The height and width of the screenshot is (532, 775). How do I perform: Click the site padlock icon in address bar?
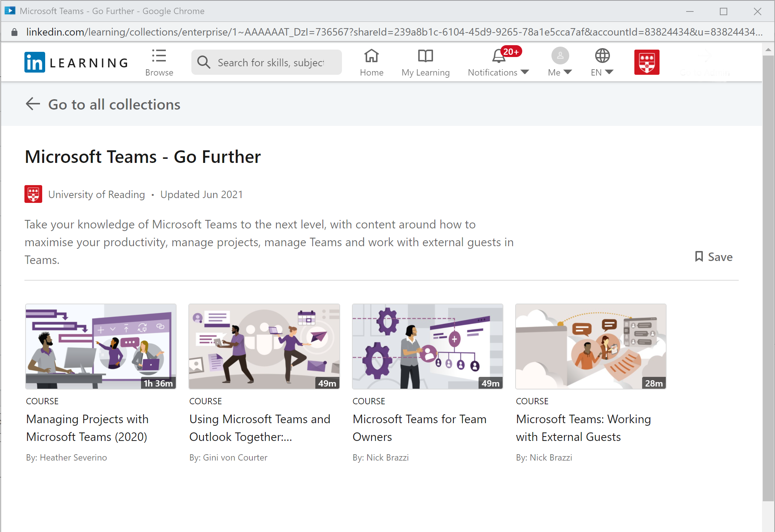(14, 32)
